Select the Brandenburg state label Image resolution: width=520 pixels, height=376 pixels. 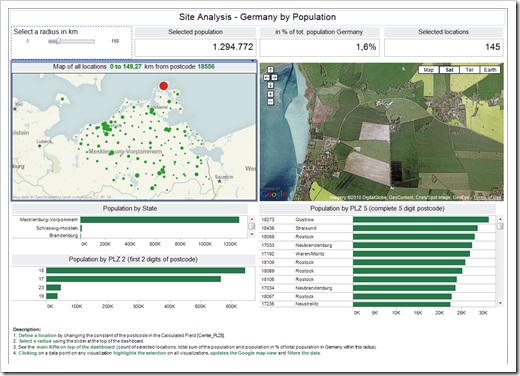point(63,235)
